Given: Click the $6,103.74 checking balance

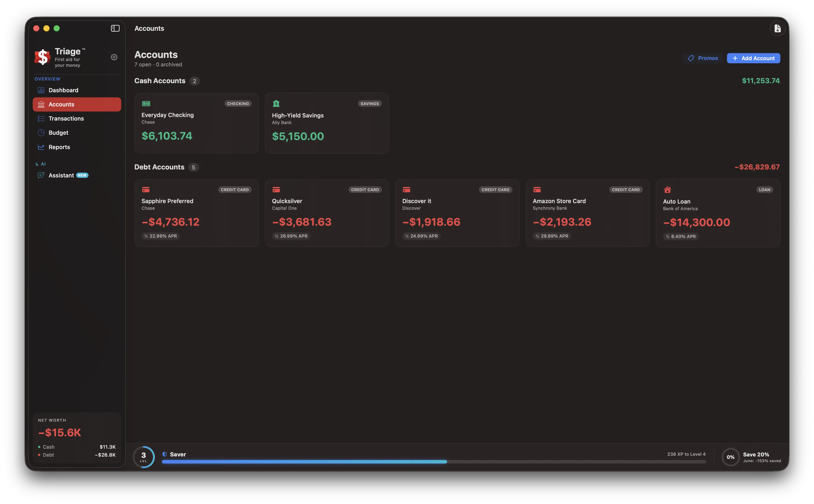Looking at the screenshot, I should [167, 136].
